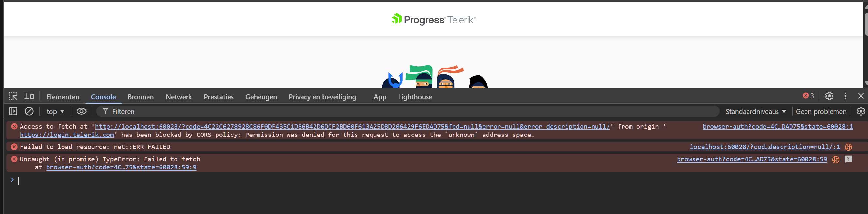Expand the Standaardniveaus log level dropdown
The height and width of the screenshot is (214, 868).
755,111
